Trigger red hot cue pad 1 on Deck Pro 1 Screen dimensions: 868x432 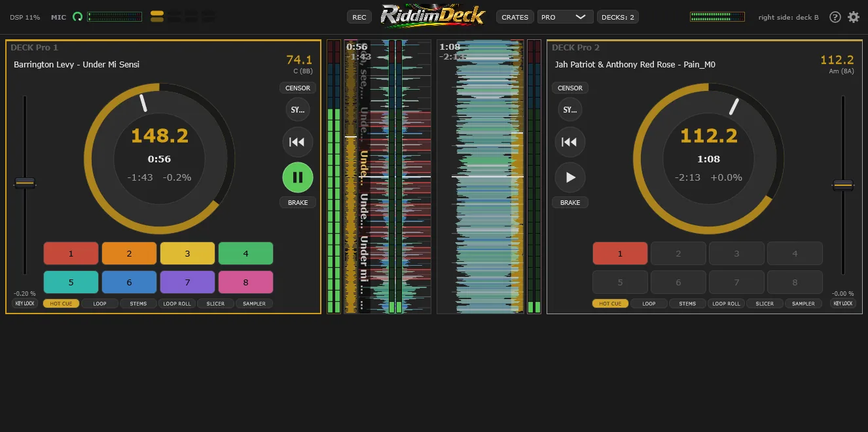point(71,253)
